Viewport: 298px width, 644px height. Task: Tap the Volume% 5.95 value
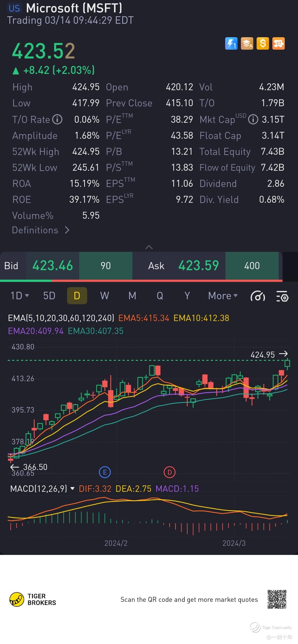pos(91,216)
